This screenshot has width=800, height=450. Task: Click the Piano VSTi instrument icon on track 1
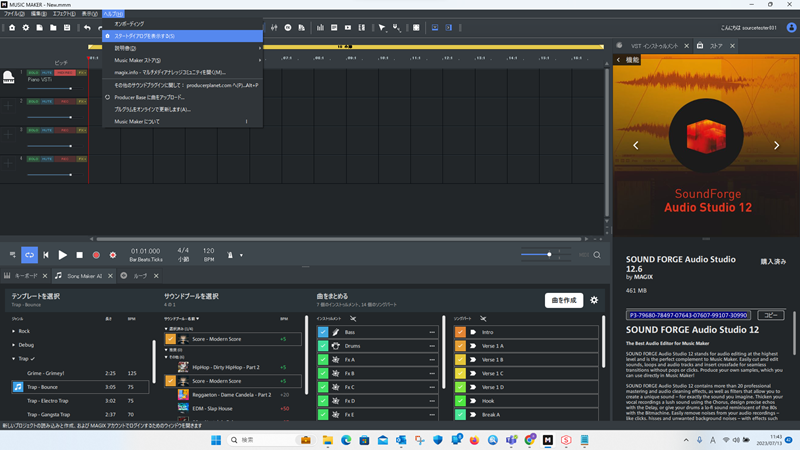(x=9, y=77)
